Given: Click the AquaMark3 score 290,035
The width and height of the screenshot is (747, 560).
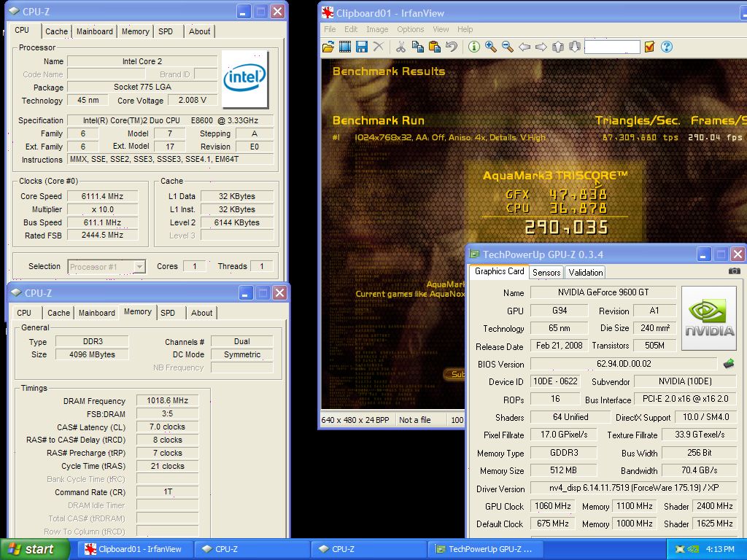Looking at the screenshot, I should pyautogui.click(x=566, y=227).
